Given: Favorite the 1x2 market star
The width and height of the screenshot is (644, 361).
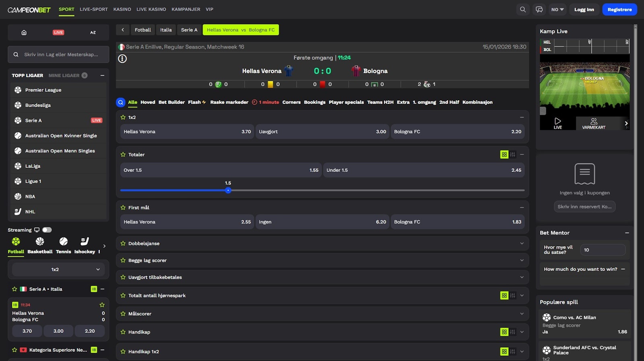Looking at the screenshot, I should [x=123, y=117].
